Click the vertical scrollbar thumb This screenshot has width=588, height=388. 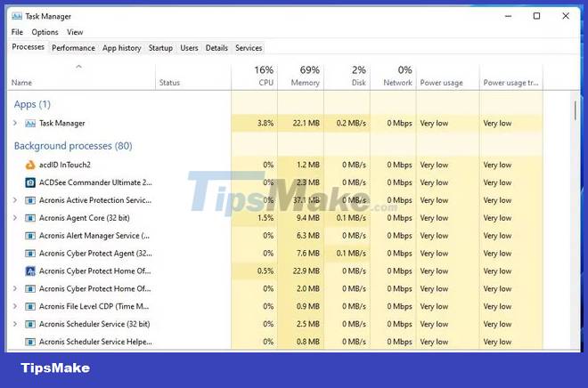(576, 110)
